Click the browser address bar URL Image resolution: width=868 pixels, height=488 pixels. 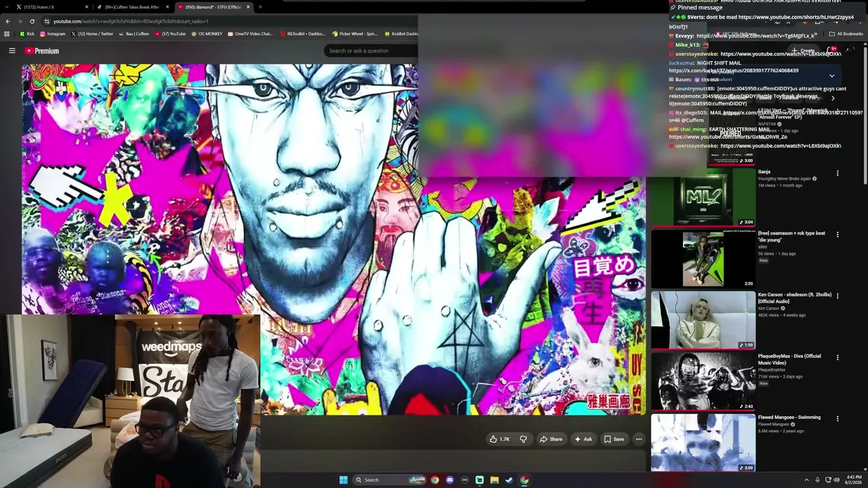(x=131, y=21)
